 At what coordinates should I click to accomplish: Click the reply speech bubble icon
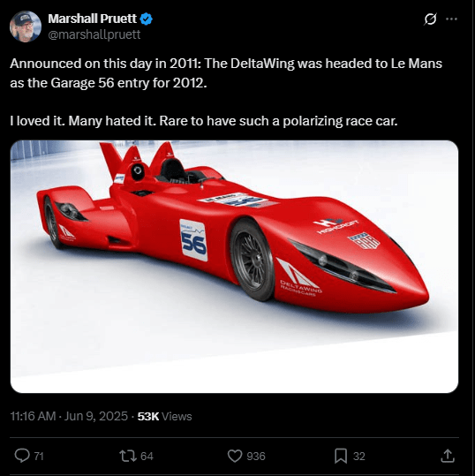pyautogui.click(x=22, y=456)
